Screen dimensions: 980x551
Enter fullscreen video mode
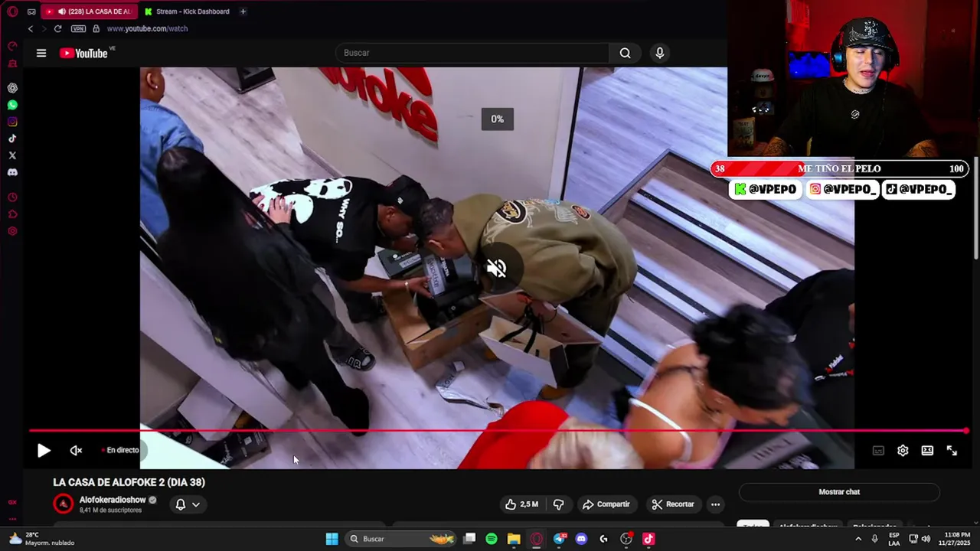click(952, 451)
